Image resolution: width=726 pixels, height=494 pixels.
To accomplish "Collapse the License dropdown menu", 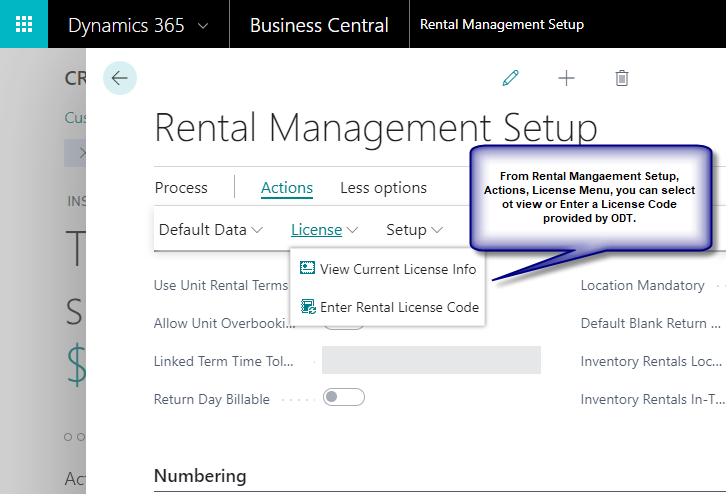I will (325, 230).
